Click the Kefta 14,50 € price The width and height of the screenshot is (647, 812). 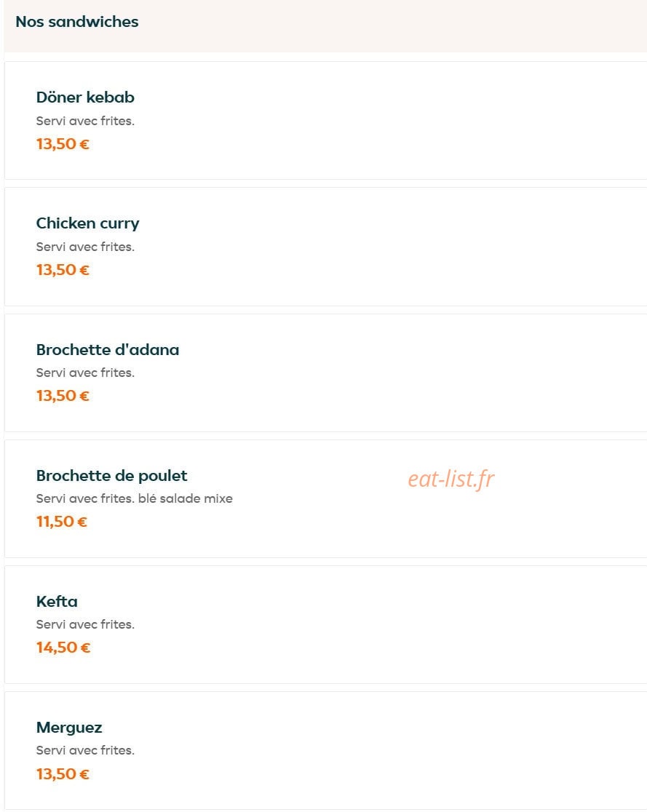63,648
